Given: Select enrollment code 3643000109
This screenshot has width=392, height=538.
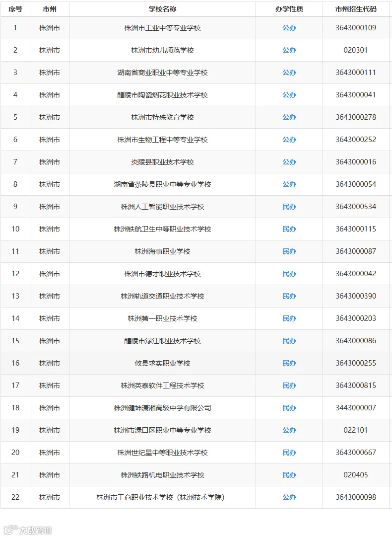Looking at the screenshot, I should click(x=356, y=28).
